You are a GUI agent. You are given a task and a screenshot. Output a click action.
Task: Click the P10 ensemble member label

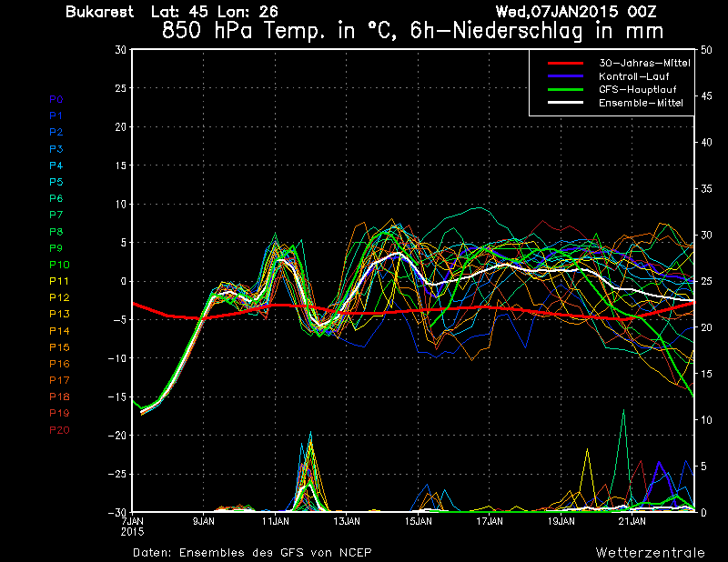point(58,265)
